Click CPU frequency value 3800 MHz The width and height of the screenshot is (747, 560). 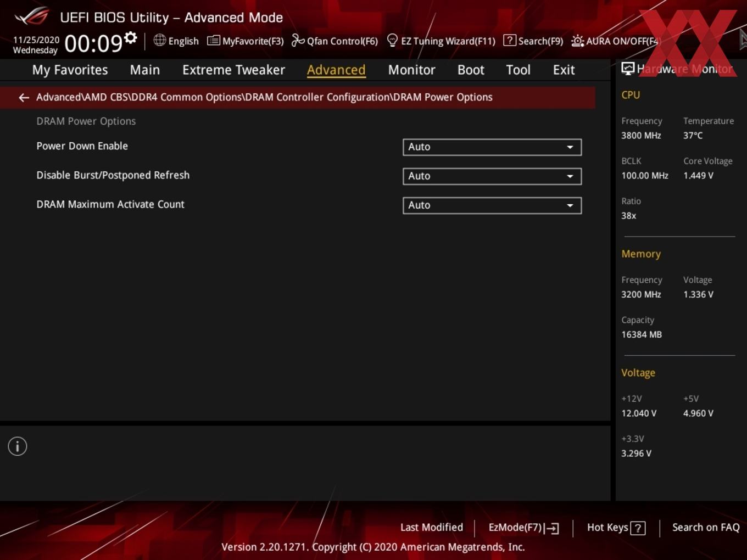tap(641, 136)
